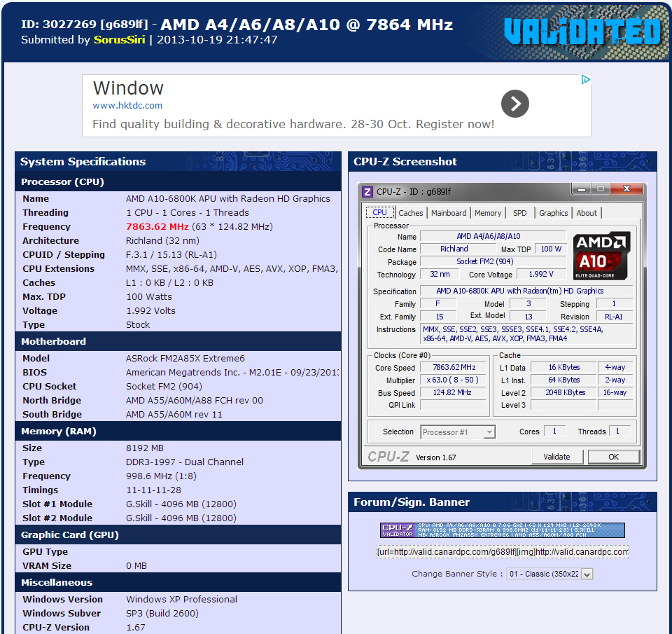Click the SP3 (Build 2600) text
672x634 pixels.
click(162, 614)
